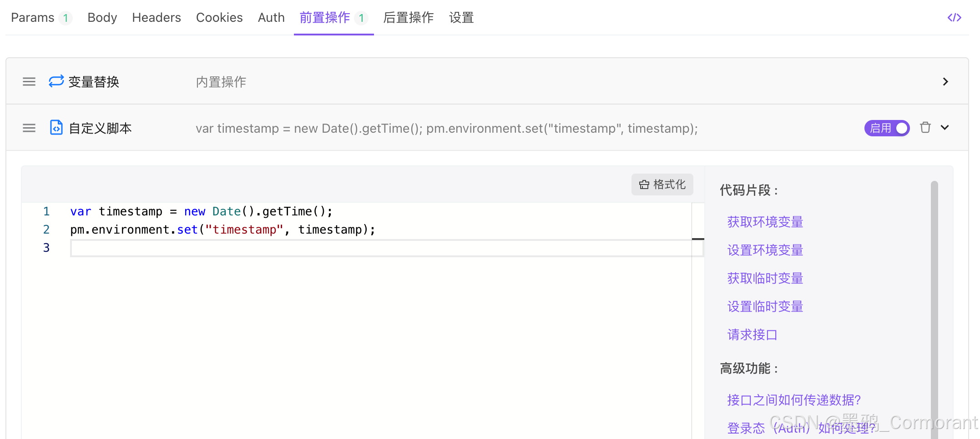Click the 高级功能 heading
980x439 pixels.
tap(749, 368)
